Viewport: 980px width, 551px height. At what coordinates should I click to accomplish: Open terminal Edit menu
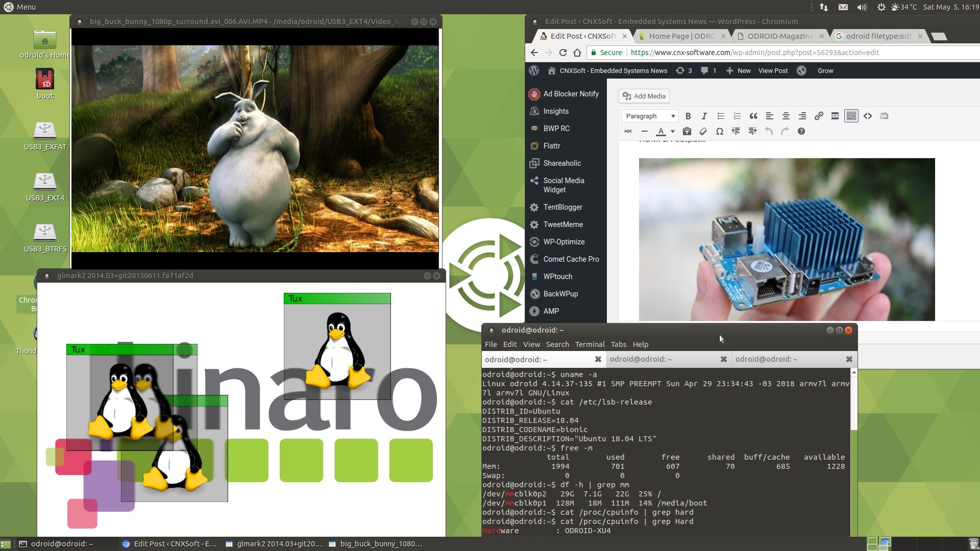tap(509, 344)
